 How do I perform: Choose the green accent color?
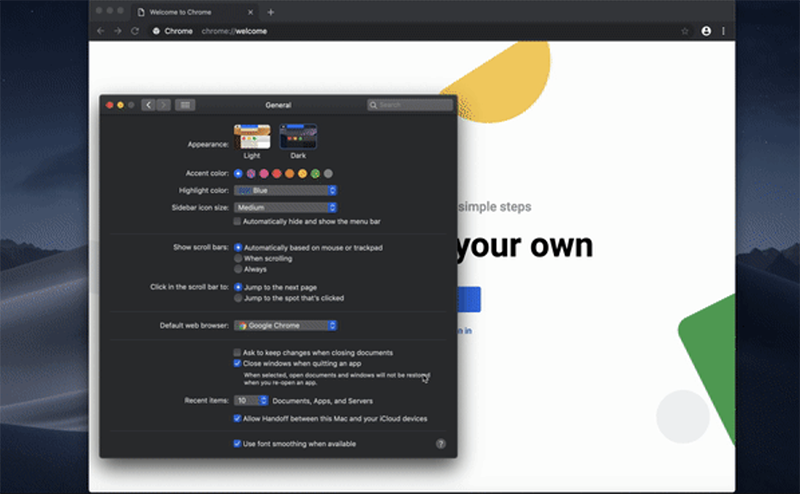tap(315, 174)
